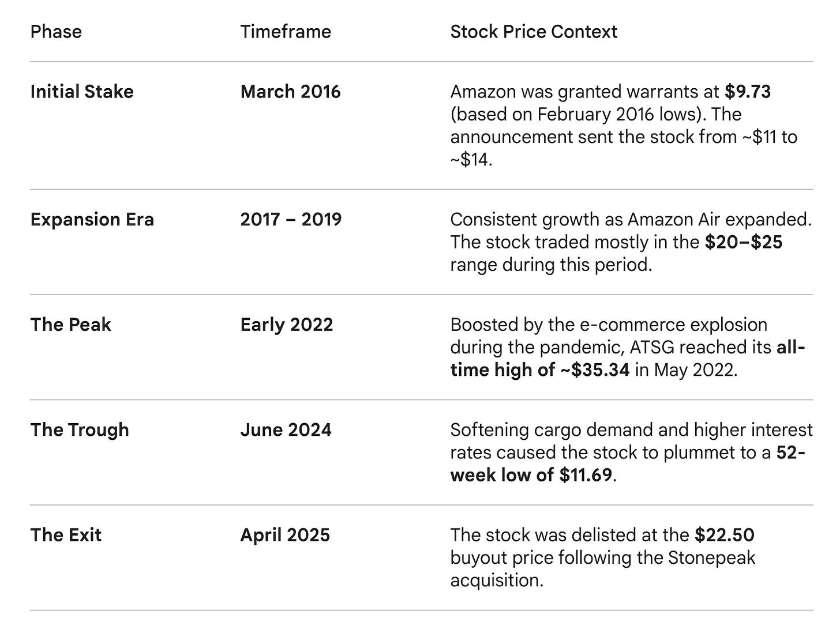The image size is (840, 622).
Task: Click the 52-week low of $11.69 text
Action: tap(628, 464)
